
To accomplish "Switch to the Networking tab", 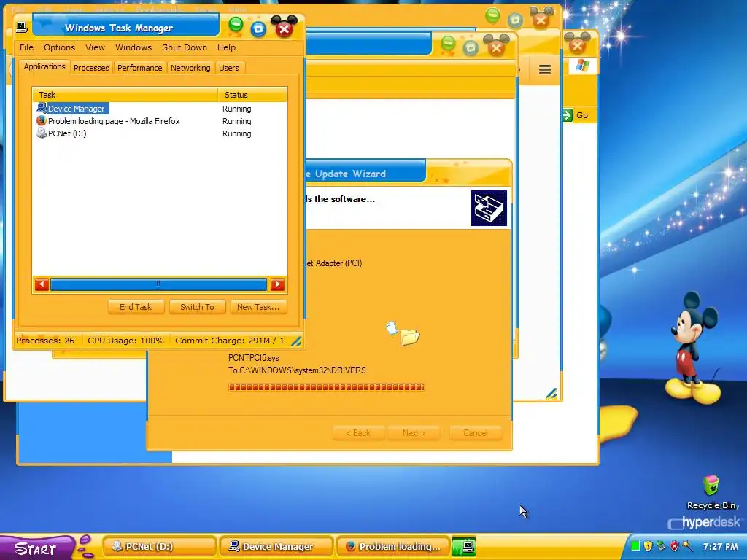I will pyautogui.click(x=190, y=68).
